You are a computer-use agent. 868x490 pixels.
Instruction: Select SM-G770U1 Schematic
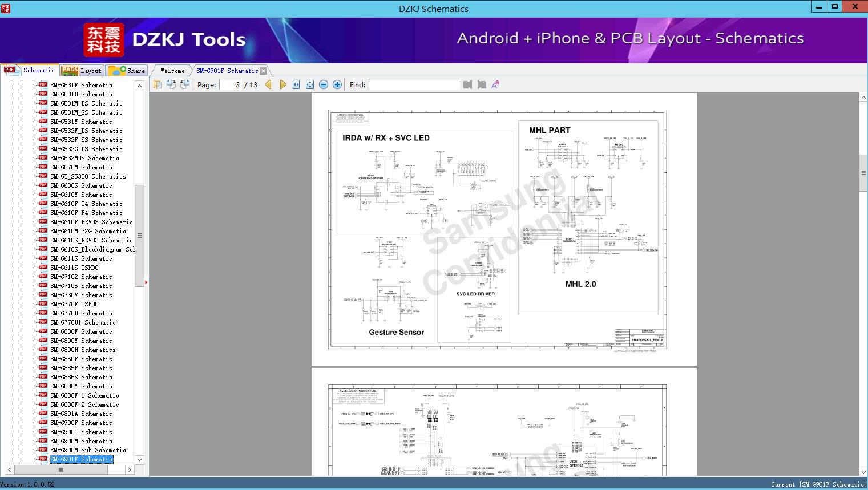click(83, 322)
